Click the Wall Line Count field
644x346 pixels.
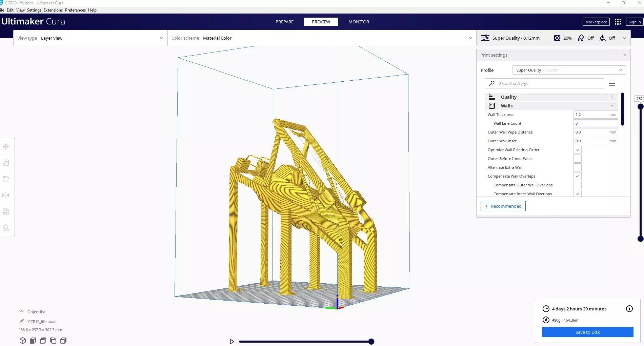(596, 123)
